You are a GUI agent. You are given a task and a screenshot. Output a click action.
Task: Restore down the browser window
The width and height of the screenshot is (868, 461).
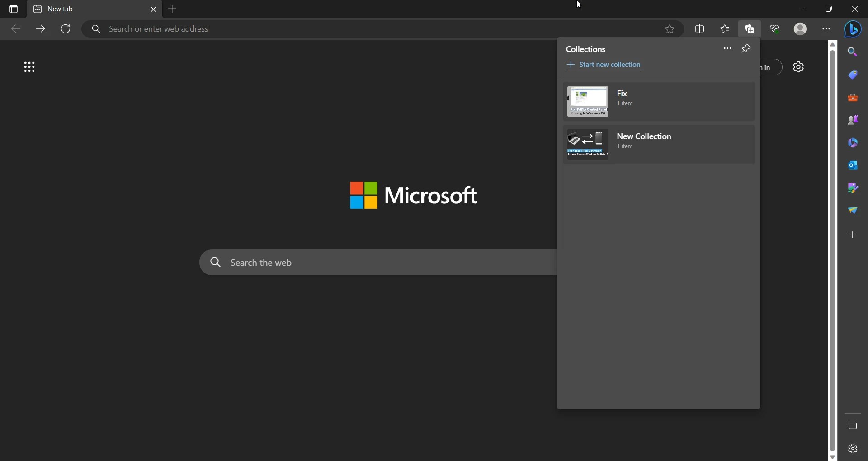830,9
